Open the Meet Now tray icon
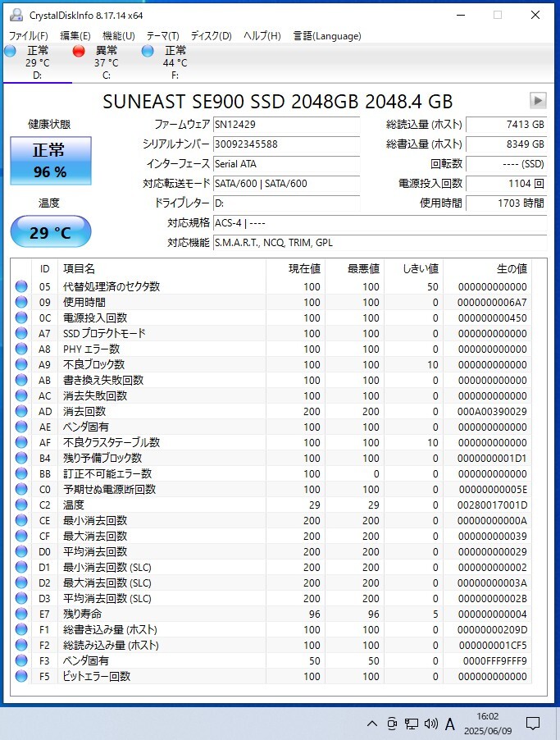 pos(392,724)
